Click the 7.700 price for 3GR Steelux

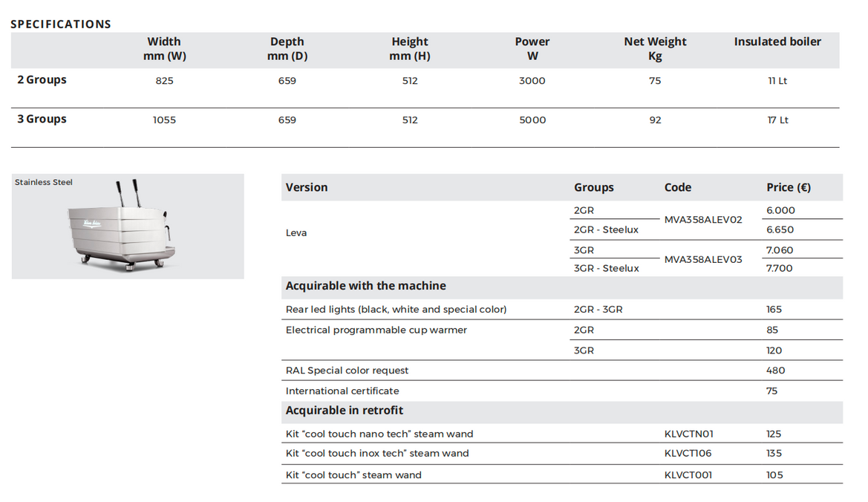pos(780,268)
